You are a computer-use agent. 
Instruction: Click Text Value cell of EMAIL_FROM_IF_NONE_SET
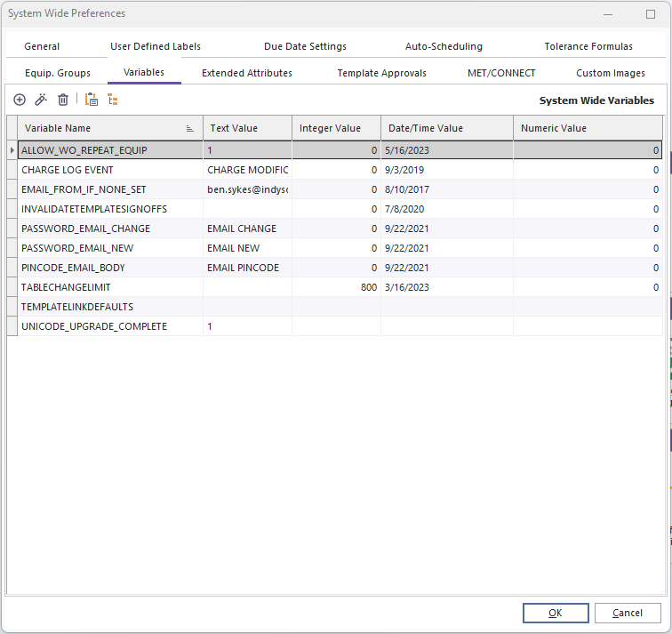247,189
